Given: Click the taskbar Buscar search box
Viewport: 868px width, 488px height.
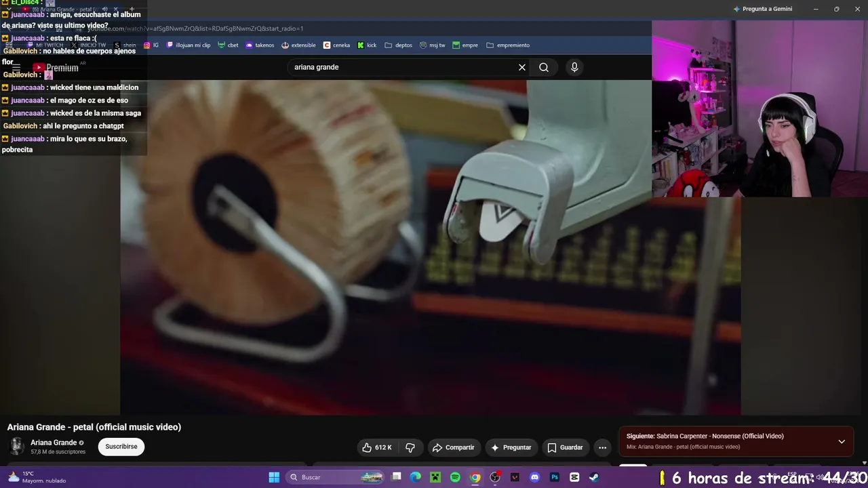Looking at the screenshot, I should tap(336, 477).
